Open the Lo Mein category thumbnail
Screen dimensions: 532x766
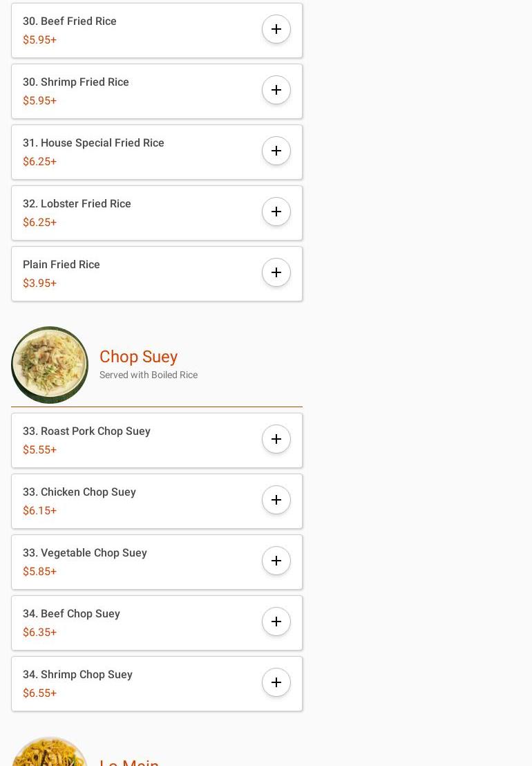click(50, 754)
